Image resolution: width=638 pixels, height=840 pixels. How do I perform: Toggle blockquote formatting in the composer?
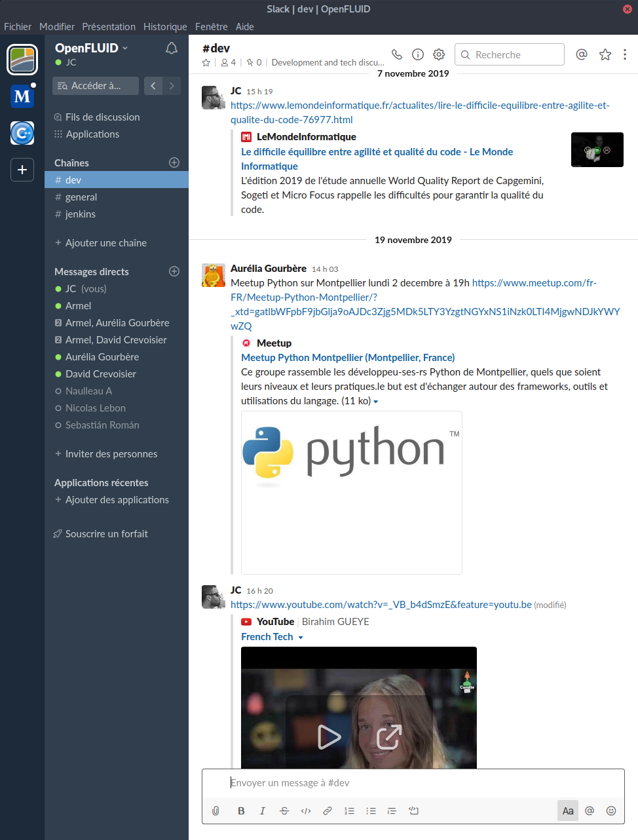(x=392, y=811)
